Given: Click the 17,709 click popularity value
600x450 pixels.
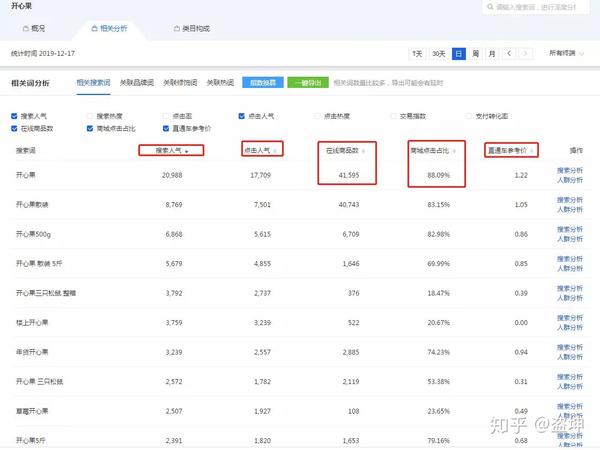Looking at the screenshot, I should tap(261, 175).
